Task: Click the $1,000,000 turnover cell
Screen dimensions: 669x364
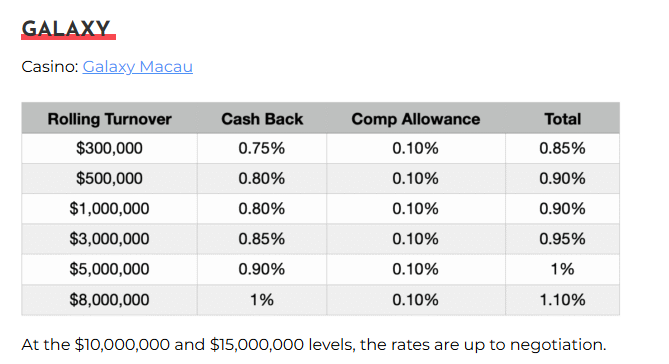Action: [x=109, y=209]
